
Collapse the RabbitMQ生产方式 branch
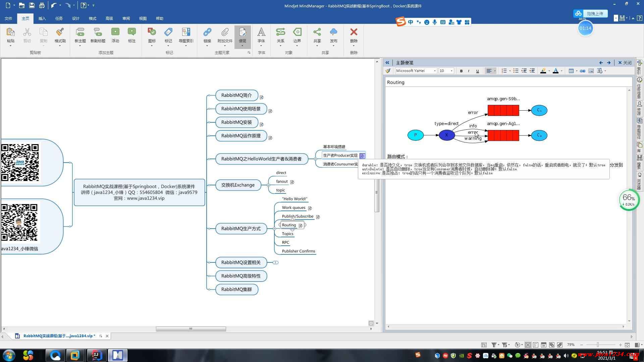(274, 229)
